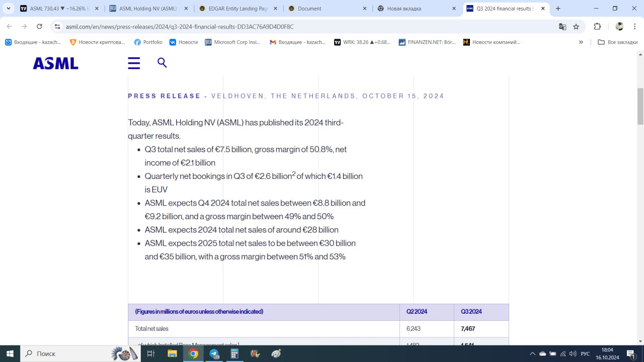Open Chrome from the taskbar
This screenshot has height=362, width=644.
(193, 354)
